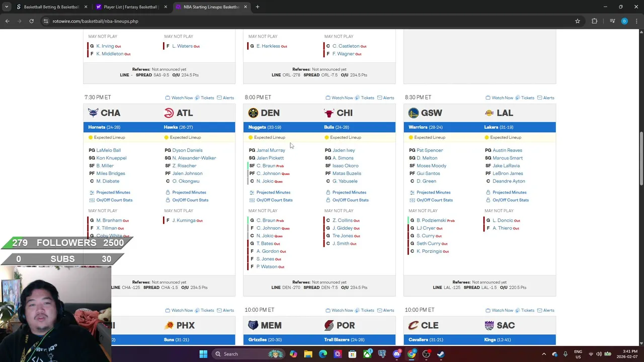Open Xbox app from the taskbar

[367, 354]
